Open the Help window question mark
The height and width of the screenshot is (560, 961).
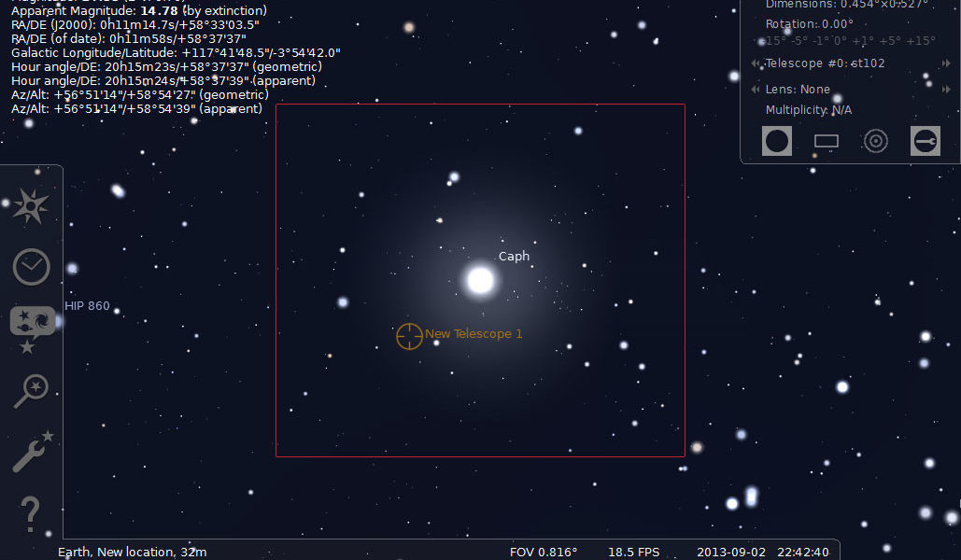tap(30, 515)
